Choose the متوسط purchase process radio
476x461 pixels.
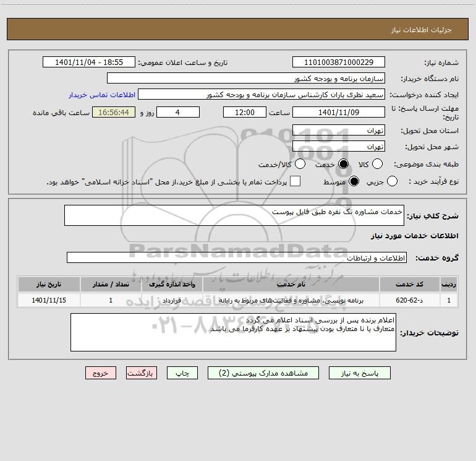click(354, 181)
